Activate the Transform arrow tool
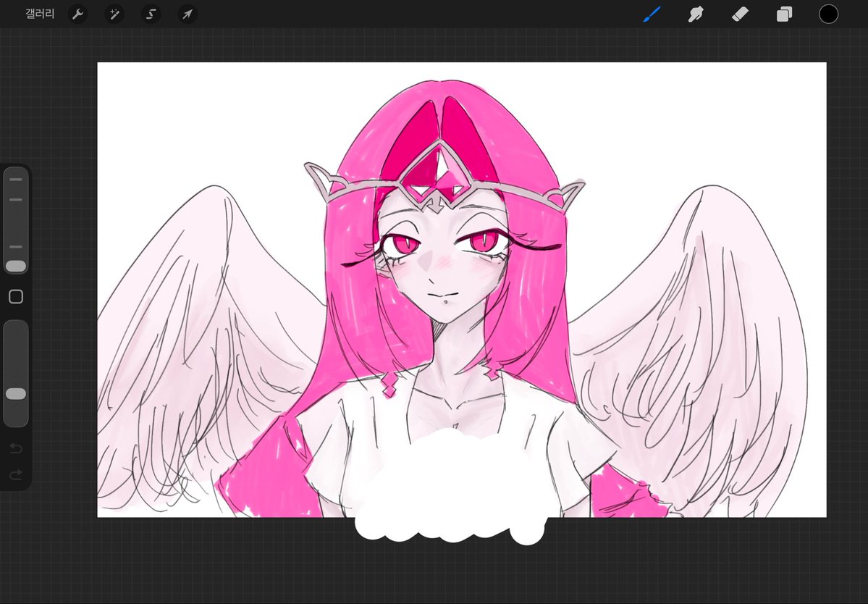Viewport: 868px width, 604px height. coord(187,14)
